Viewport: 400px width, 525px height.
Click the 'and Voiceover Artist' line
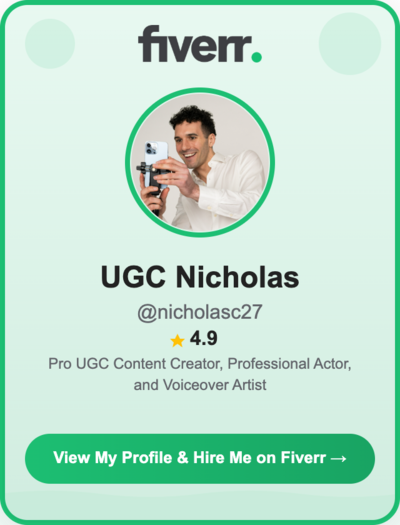200,385
